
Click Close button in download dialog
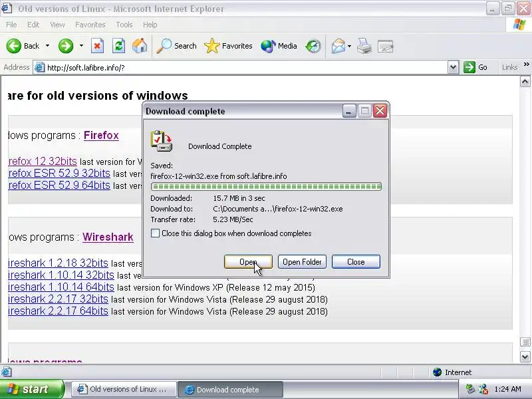(x=356, y=262)
